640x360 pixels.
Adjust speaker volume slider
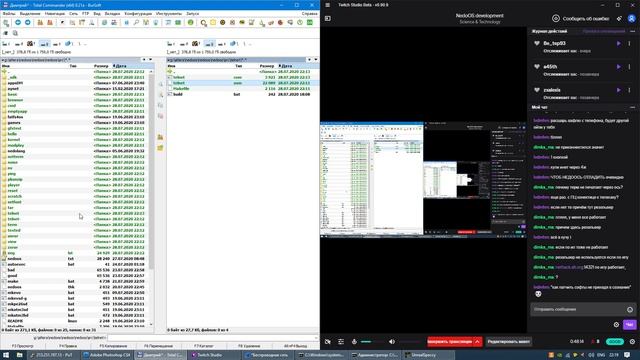tap(410, 342)
